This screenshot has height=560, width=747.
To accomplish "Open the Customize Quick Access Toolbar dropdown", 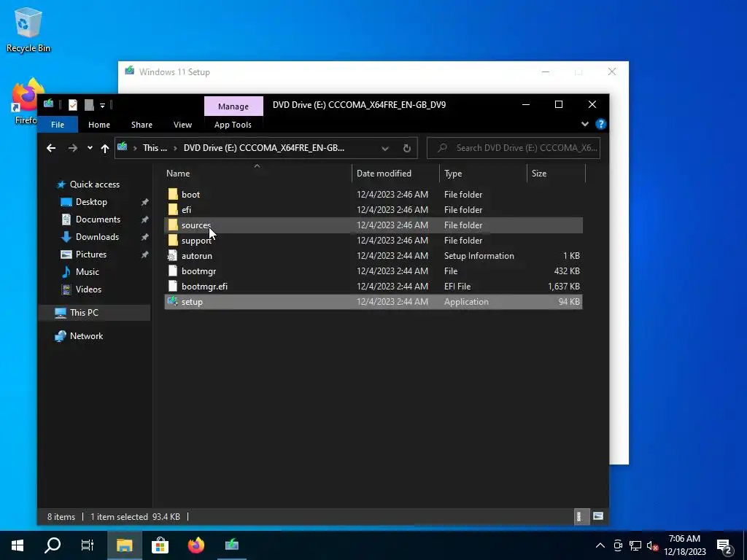I will [x=102, y=105].
